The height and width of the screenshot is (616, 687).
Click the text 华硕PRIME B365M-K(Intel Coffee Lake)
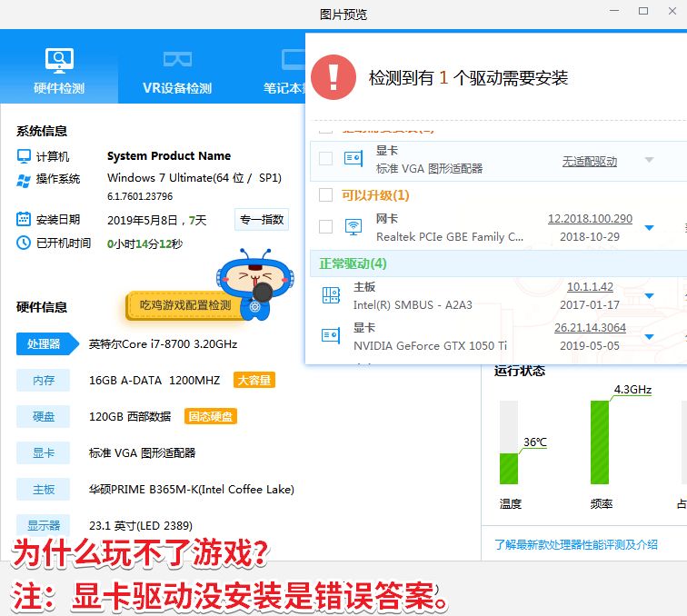point(192,490)
